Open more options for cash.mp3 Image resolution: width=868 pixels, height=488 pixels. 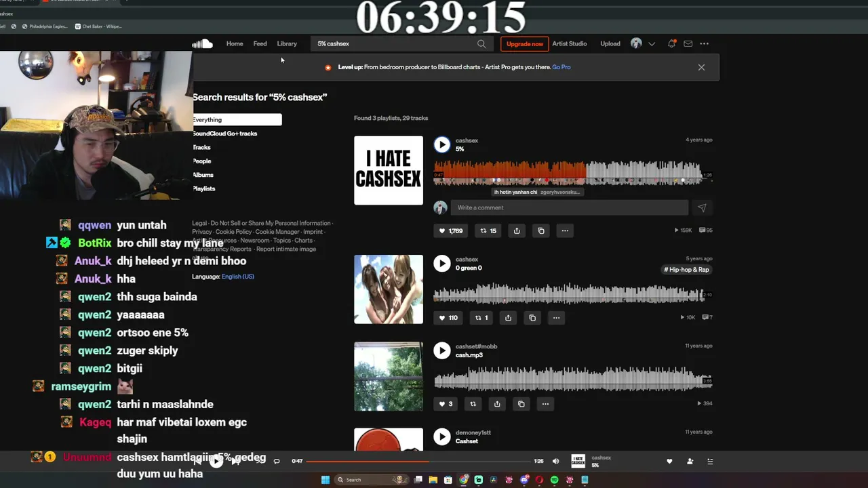point(545,404)
